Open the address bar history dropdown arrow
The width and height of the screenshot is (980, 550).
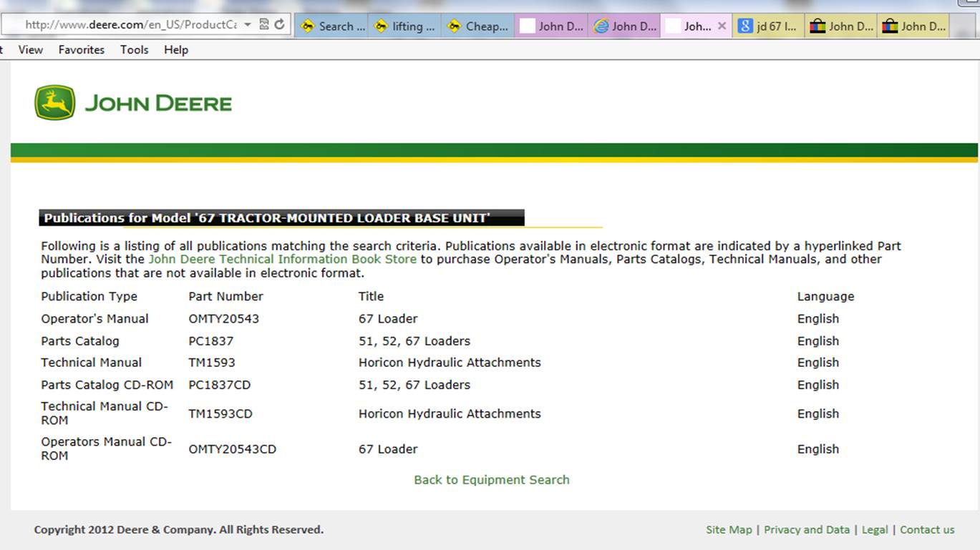coord(248,24)
